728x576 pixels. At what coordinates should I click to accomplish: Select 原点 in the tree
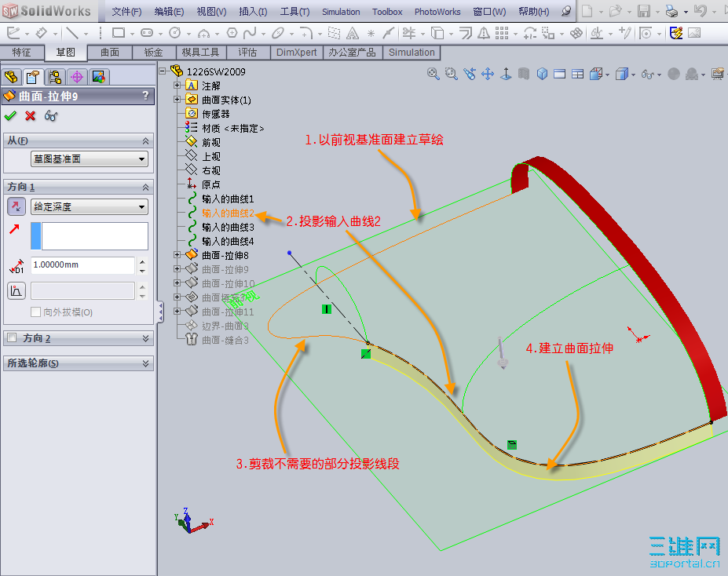tap(211, 184)
